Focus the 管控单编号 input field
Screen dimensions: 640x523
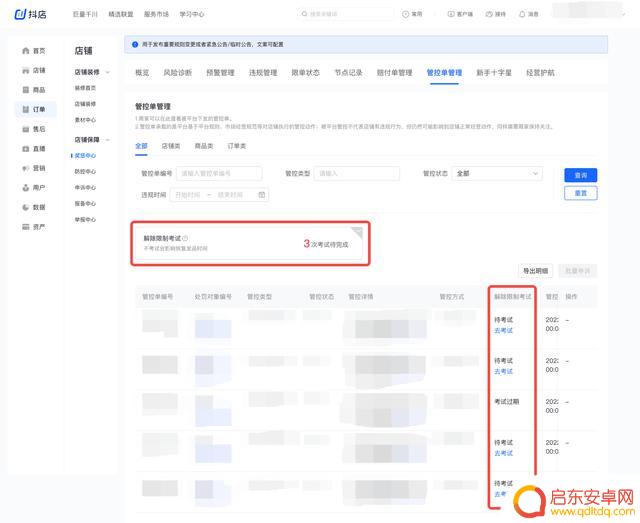219,174
